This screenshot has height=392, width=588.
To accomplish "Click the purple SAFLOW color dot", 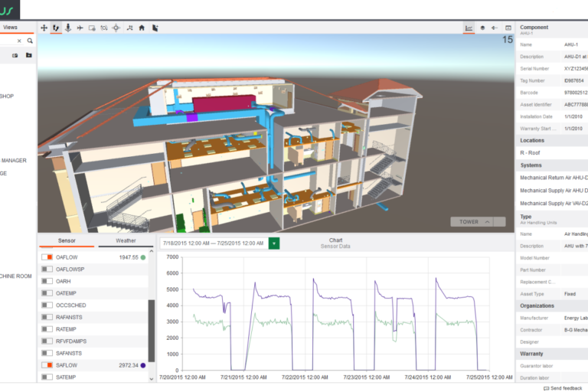I will [143, 365].
